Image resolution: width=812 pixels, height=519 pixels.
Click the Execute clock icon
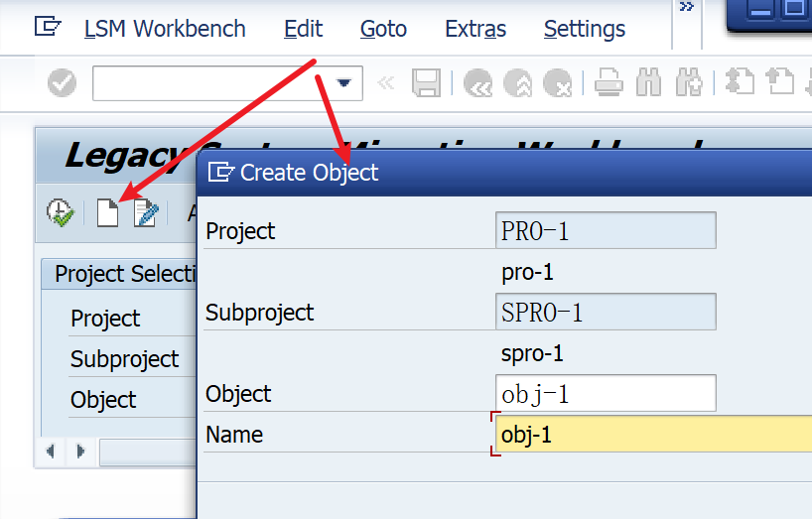tap(61, 212)
